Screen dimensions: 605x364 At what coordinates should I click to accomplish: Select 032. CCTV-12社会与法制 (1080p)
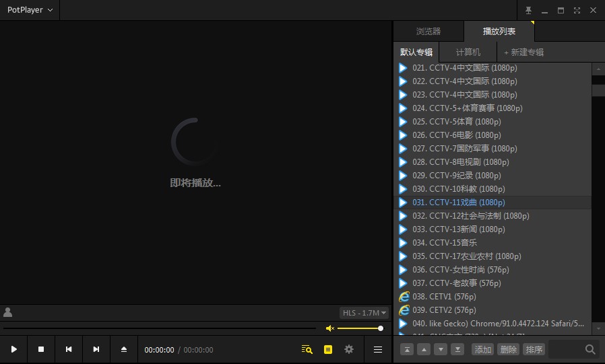pos(492,216)
